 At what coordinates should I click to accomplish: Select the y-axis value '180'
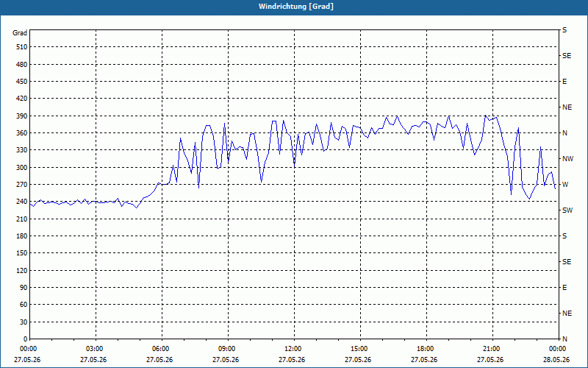click(22, 236)
